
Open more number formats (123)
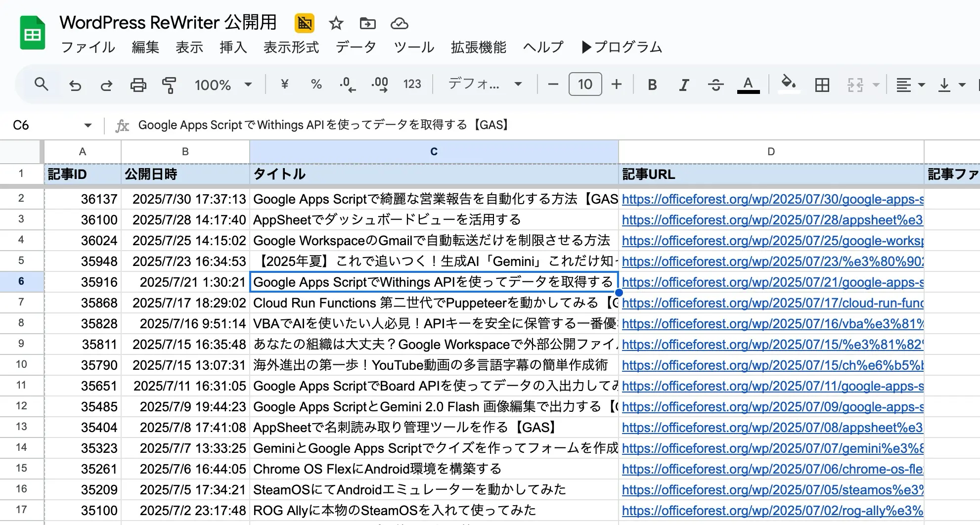412,85
